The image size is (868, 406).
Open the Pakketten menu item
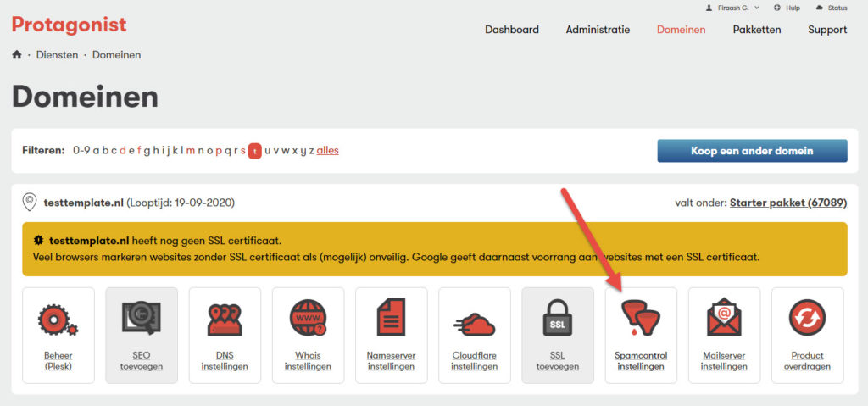point(757,30)
